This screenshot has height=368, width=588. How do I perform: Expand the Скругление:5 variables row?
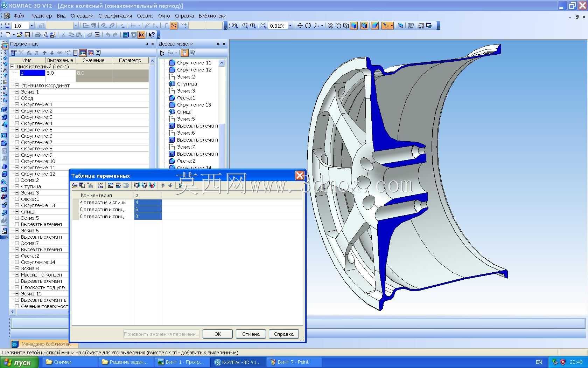point(17,130)
